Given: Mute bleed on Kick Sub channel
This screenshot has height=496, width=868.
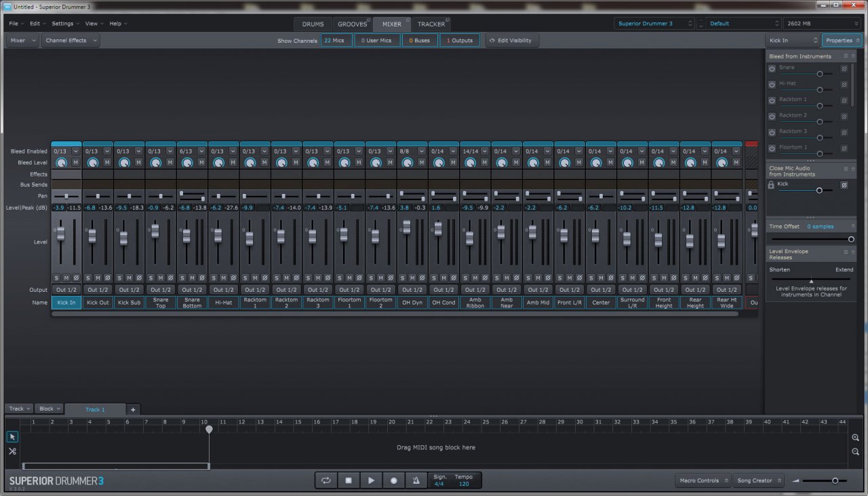Looking at the screenshot, I should pos(138,163).
